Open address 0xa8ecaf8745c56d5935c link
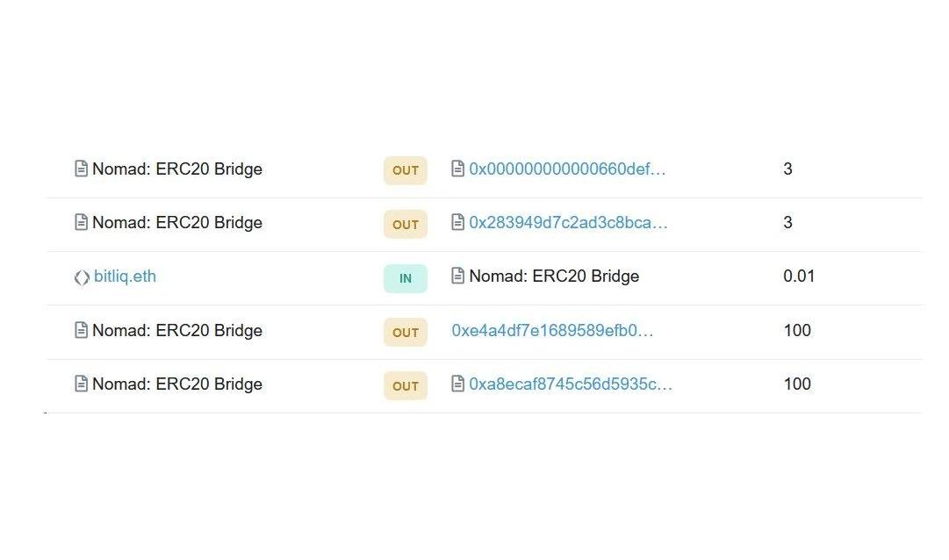Image resolution: width=949 pixels, height=560 pixels. pyautogui.click(x=571, y=384)
